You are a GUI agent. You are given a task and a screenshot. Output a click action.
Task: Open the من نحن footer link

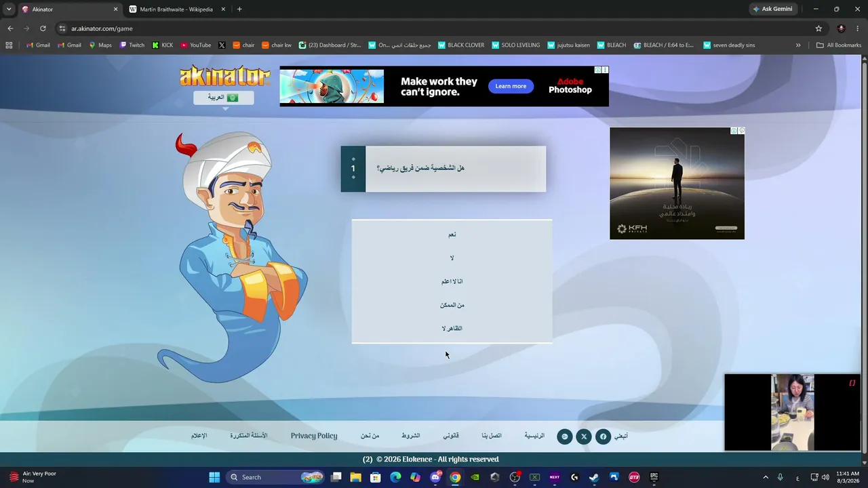point(370,436)
